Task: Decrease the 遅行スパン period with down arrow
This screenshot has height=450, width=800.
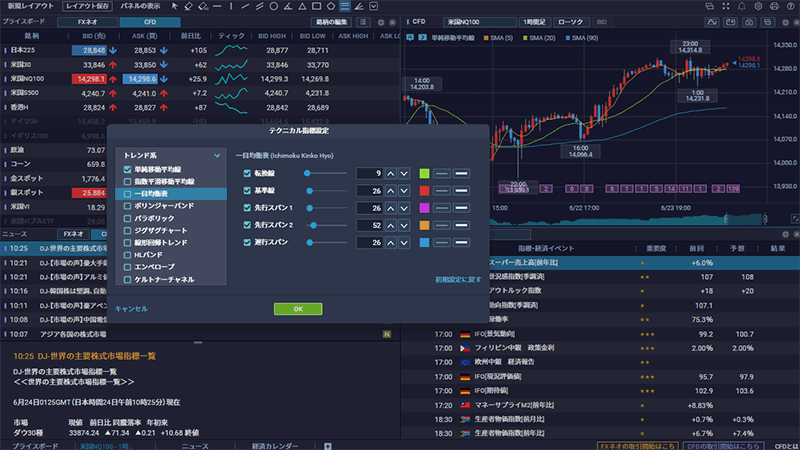Action: click(404, 241)
